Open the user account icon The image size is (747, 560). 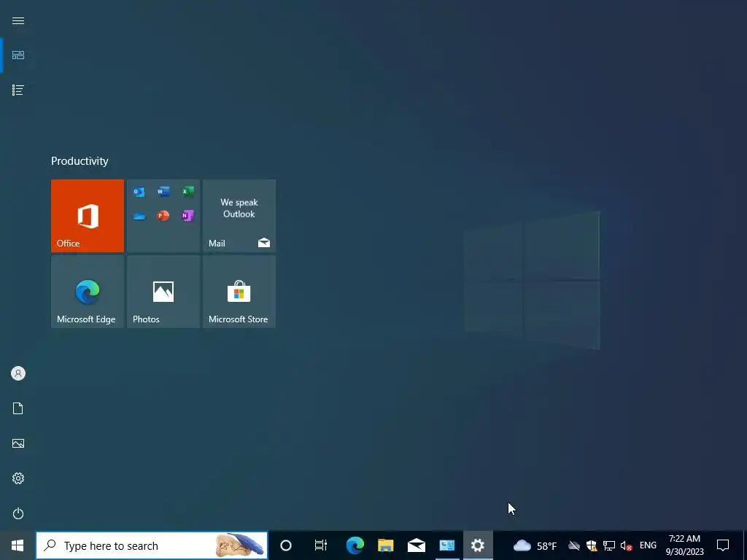[x=18, y=373]
